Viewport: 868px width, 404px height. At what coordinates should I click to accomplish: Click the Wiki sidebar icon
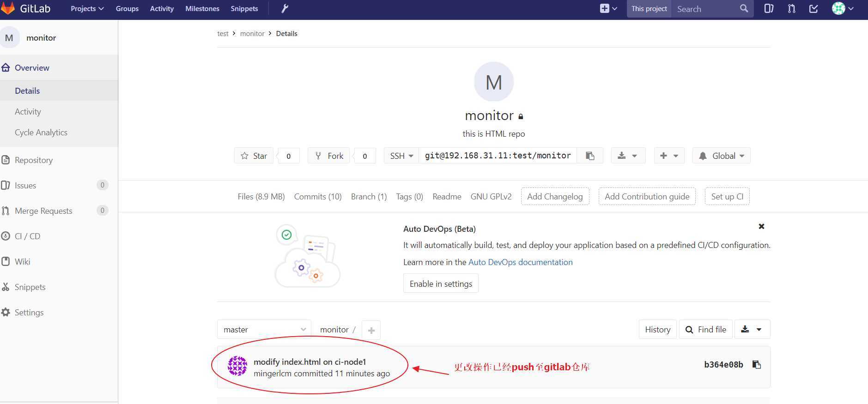6,262
